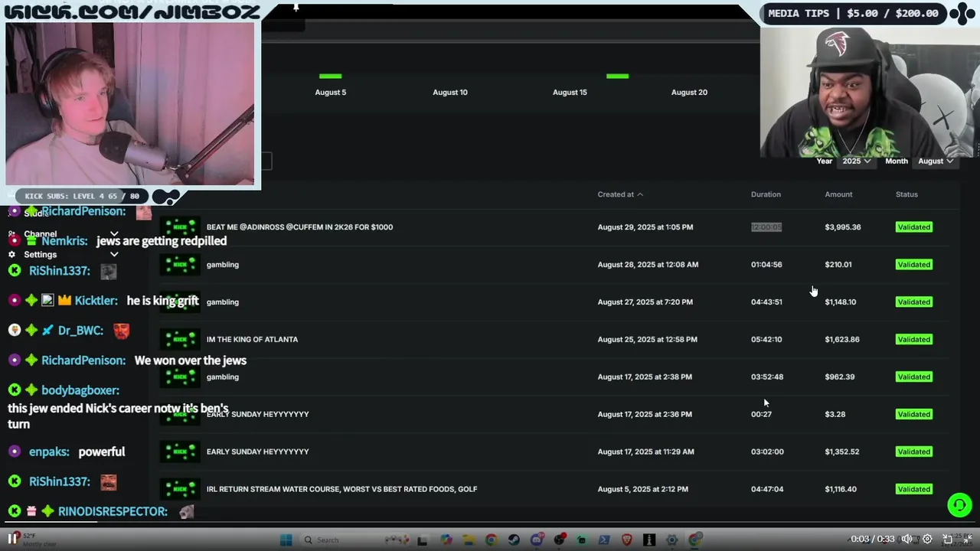Click the date August 17, 2025 at 11:29 AM

click(646, 452)
